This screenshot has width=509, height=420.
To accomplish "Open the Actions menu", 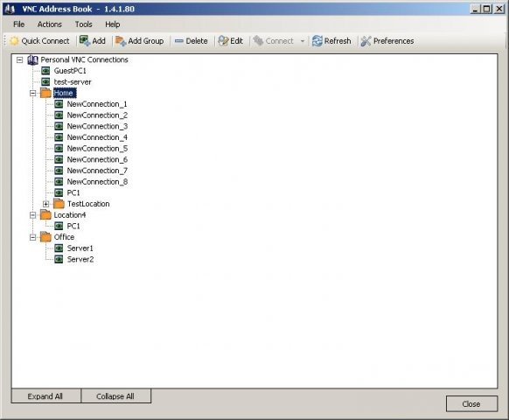I will (x=49, y=24).
